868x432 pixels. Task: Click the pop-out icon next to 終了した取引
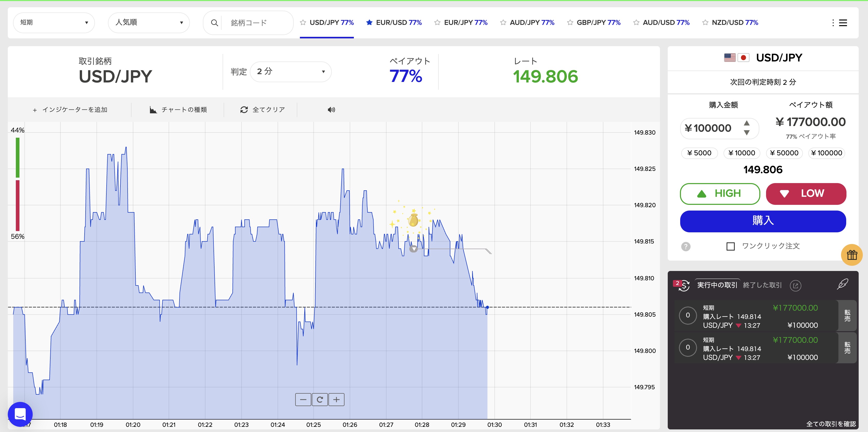click(x=795, y=285)
